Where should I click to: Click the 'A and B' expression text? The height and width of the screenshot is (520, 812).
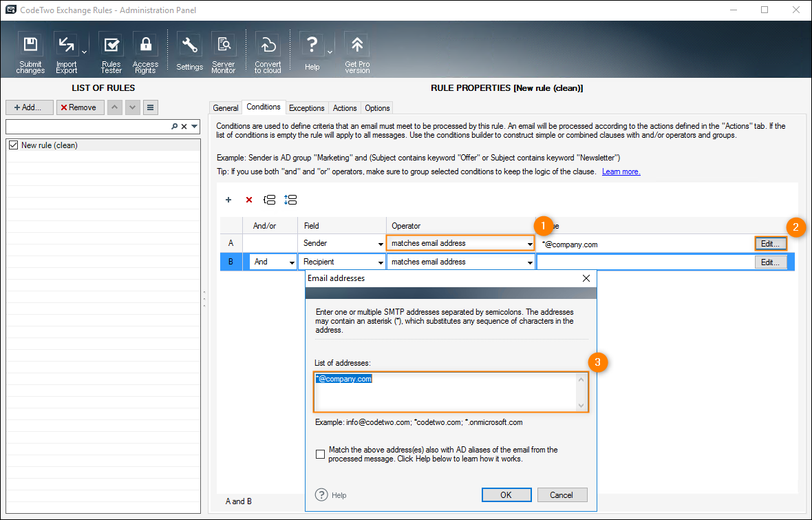(239, 501)
